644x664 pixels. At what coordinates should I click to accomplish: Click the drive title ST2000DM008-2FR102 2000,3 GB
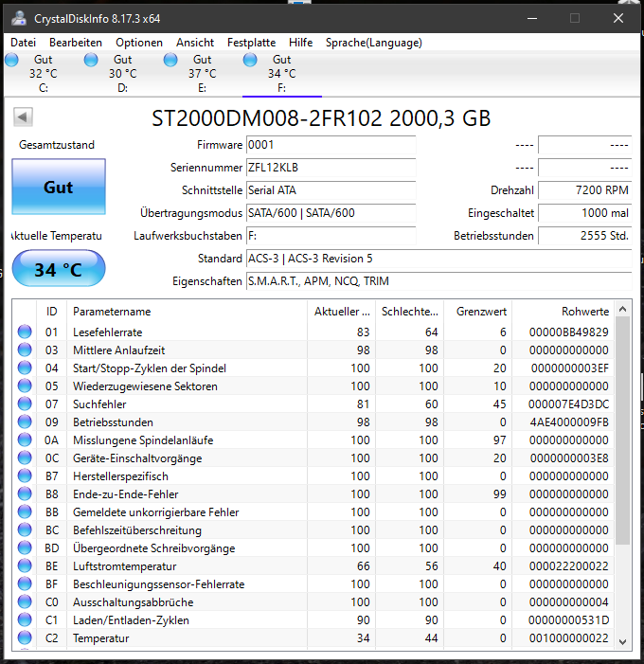(321, 118)
